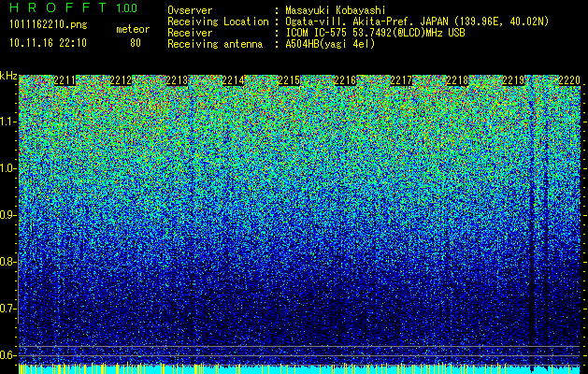Click the kHz axis unit label
Viewport: 588px width, 374px height.
tap(8, 76)
